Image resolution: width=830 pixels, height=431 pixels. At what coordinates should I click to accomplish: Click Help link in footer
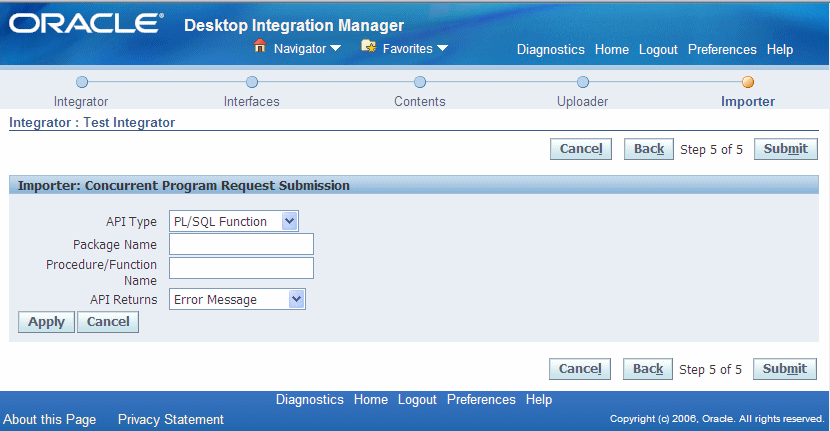click(539, 399)
